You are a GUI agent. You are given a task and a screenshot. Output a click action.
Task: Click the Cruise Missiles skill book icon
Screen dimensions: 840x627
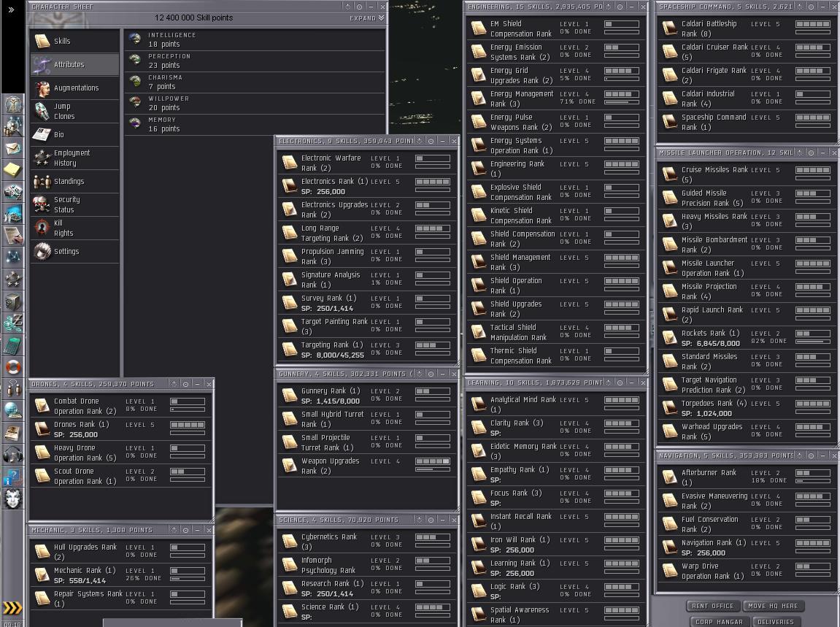point(670,174)
